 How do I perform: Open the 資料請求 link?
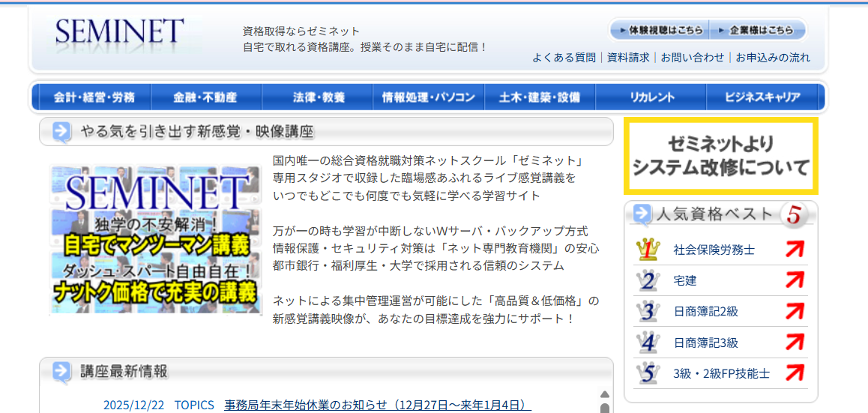click(628, 58)
